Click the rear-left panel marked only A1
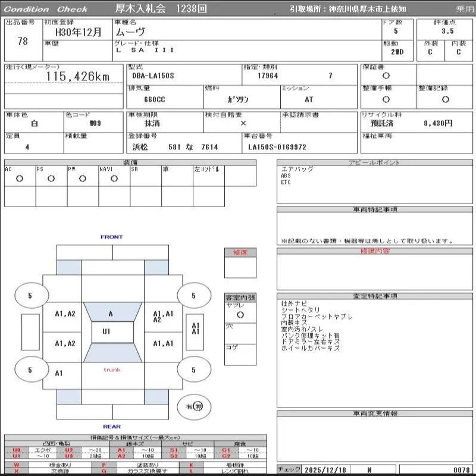 (59, 373)
